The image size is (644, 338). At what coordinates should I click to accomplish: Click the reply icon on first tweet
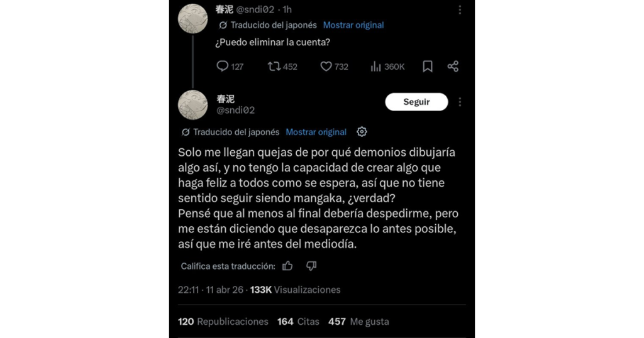point(222,66)
